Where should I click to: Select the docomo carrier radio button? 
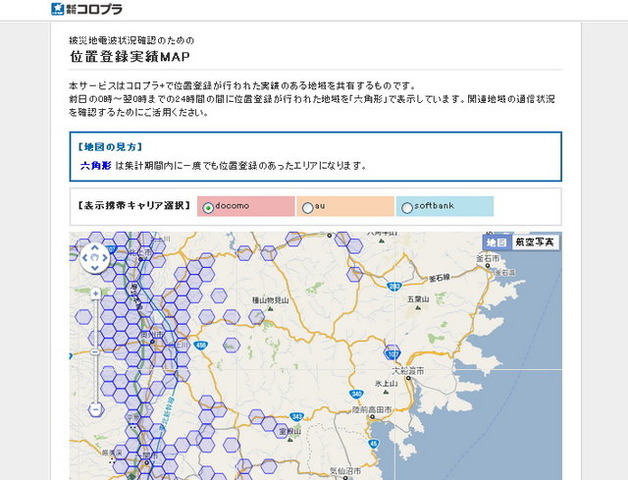208,208
